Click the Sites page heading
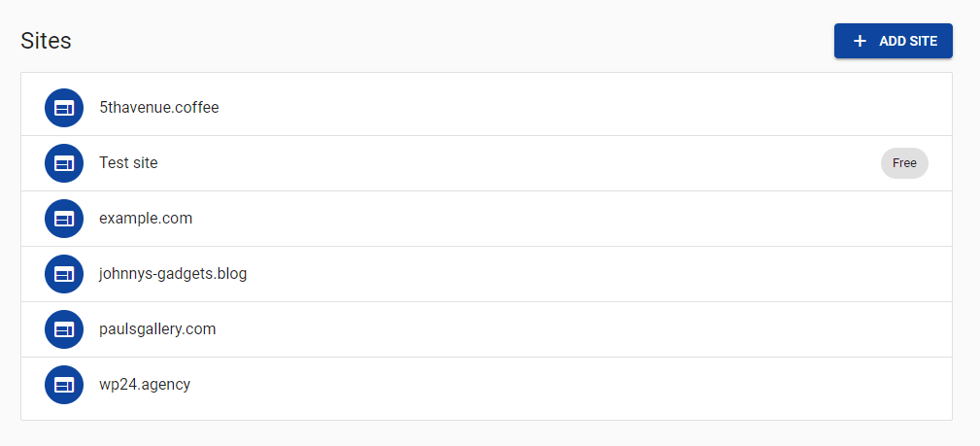This screenshot has height=446, width=980. click(x=47, y=41)
